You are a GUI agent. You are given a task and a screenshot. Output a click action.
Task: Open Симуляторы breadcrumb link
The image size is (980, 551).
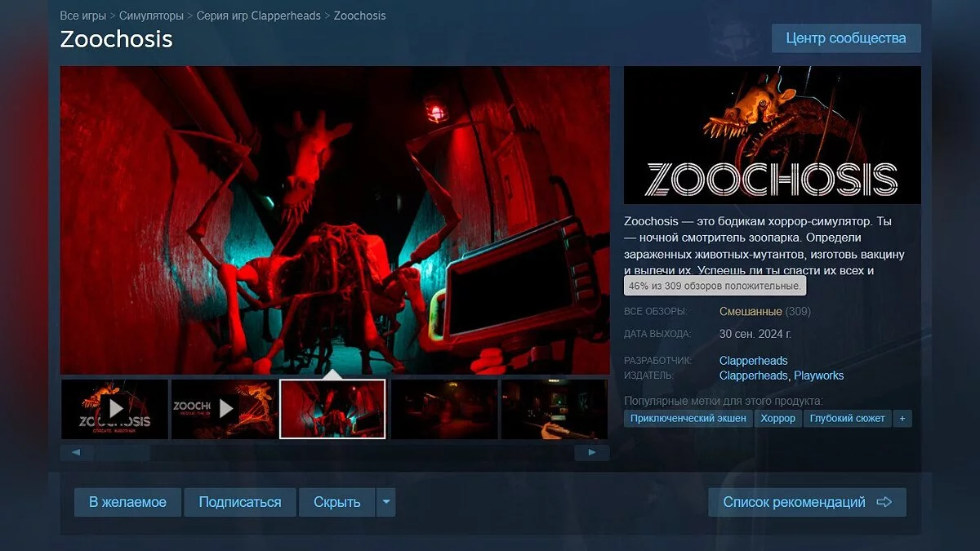coord(151,16)
